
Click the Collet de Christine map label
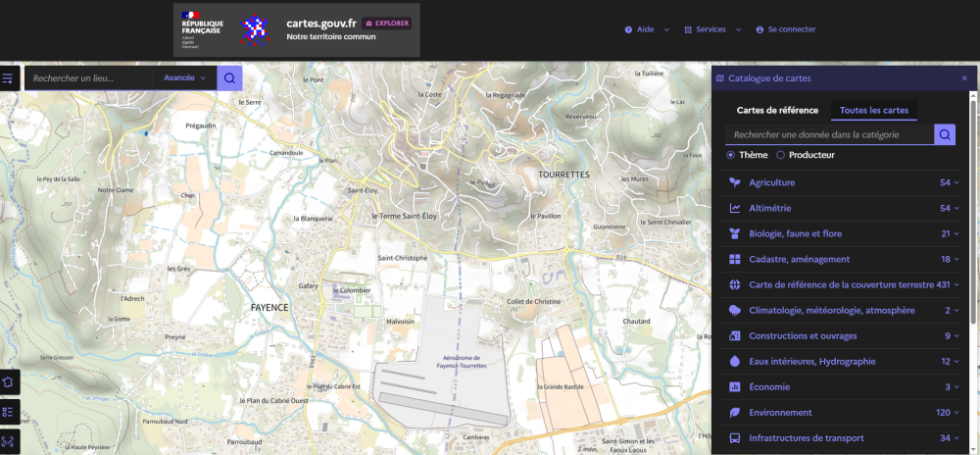tap(533, 301)
